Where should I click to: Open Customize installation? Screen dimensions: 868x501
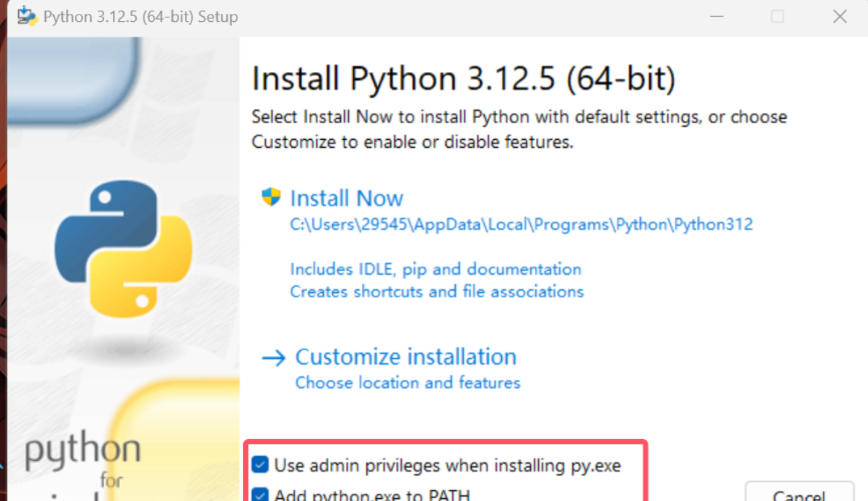(406, 357)
